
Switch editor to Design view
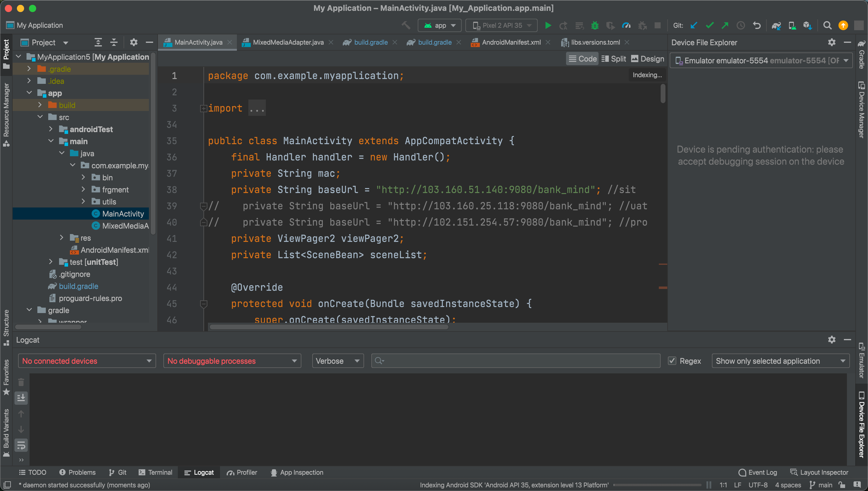click(647, 59)
